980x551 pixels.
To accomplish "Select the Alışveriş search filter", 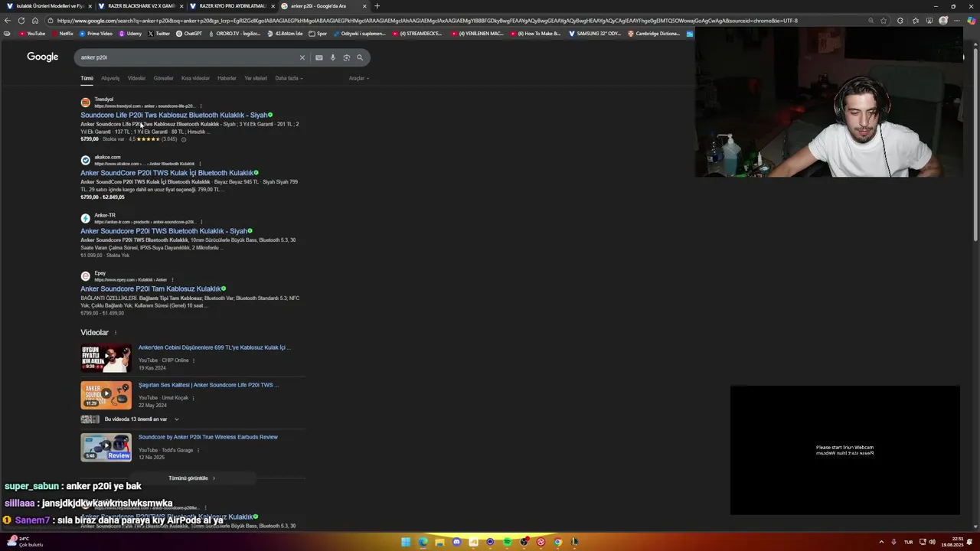I will pyautogui.click(x=110, y=78).
